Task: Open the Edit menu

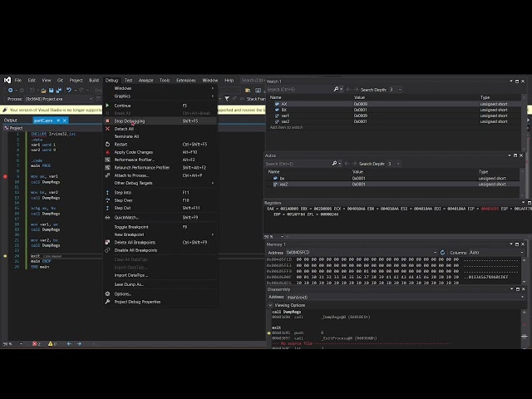Action: pyautogui.click(x=32, y=81)
